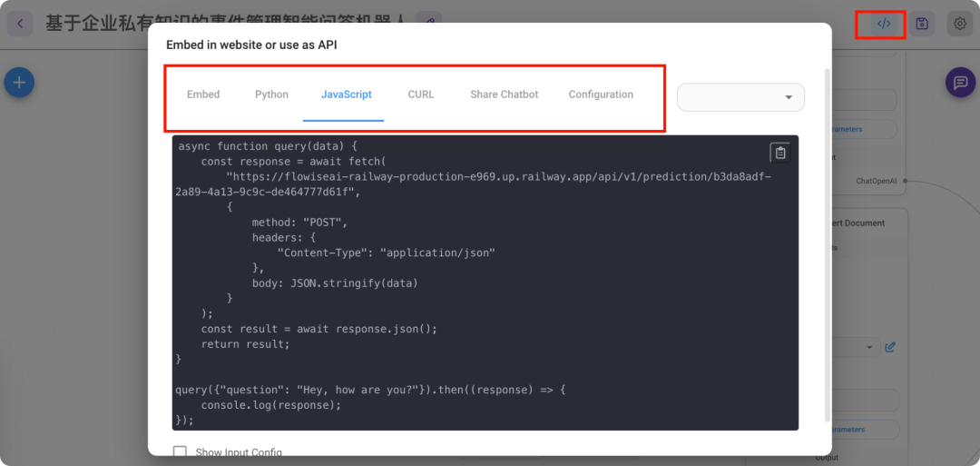Open the Share Chatbot tab
Screen dimensions: 980x466
click(504, 94)
